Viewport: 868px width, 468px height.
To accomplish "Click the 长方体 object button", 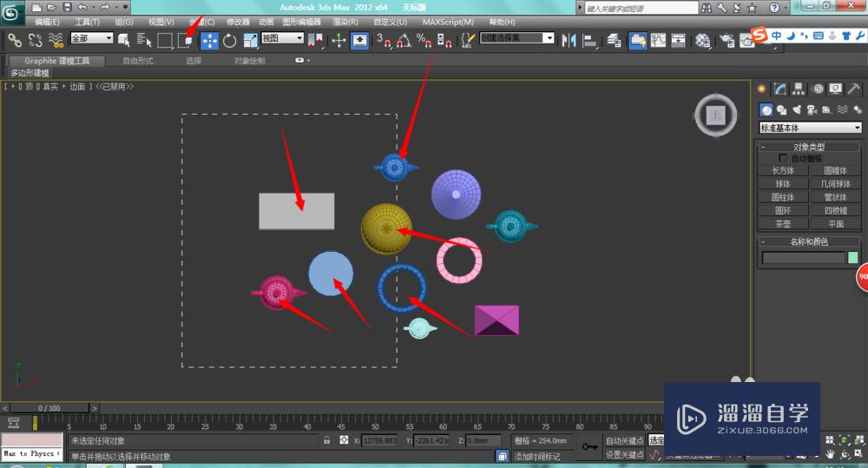I will tap(782, 171).
